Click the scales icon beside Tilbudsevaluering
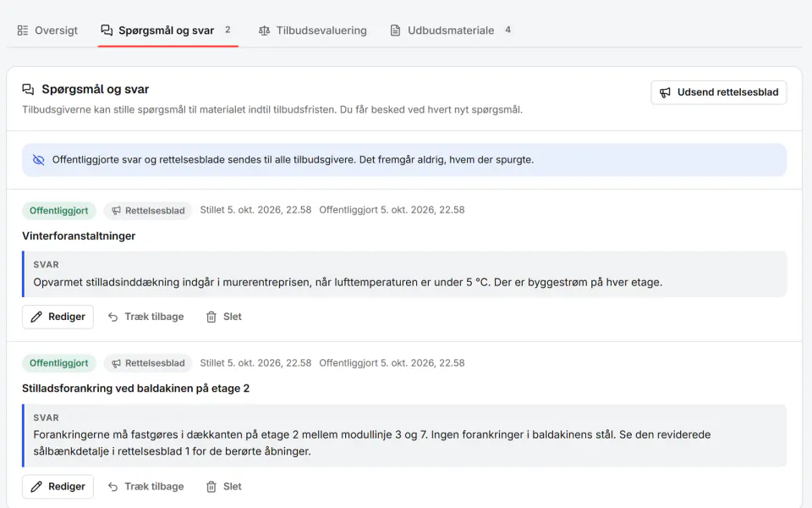 coord(264,30)
